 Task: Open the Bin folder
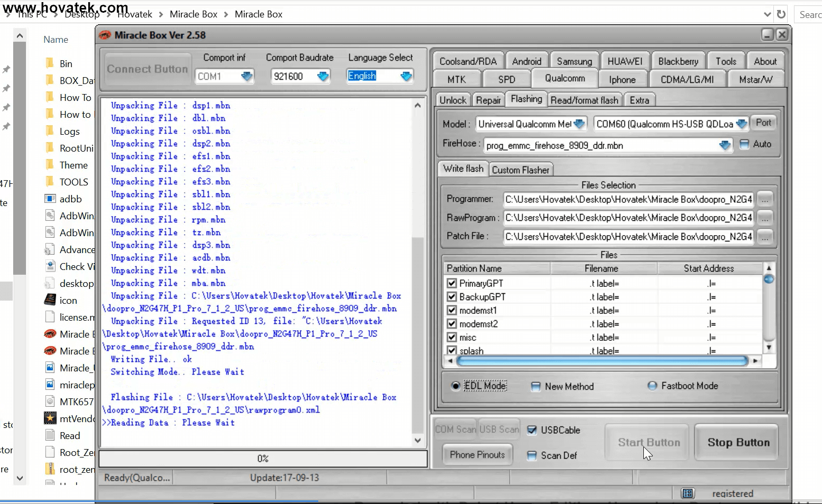(66, 64)
